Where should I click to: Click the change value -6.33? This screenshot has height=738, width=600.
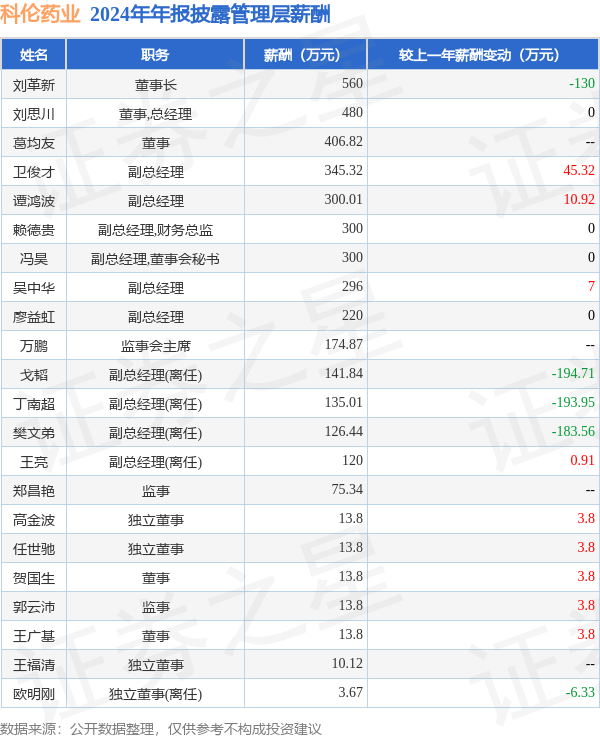[580, 693]
